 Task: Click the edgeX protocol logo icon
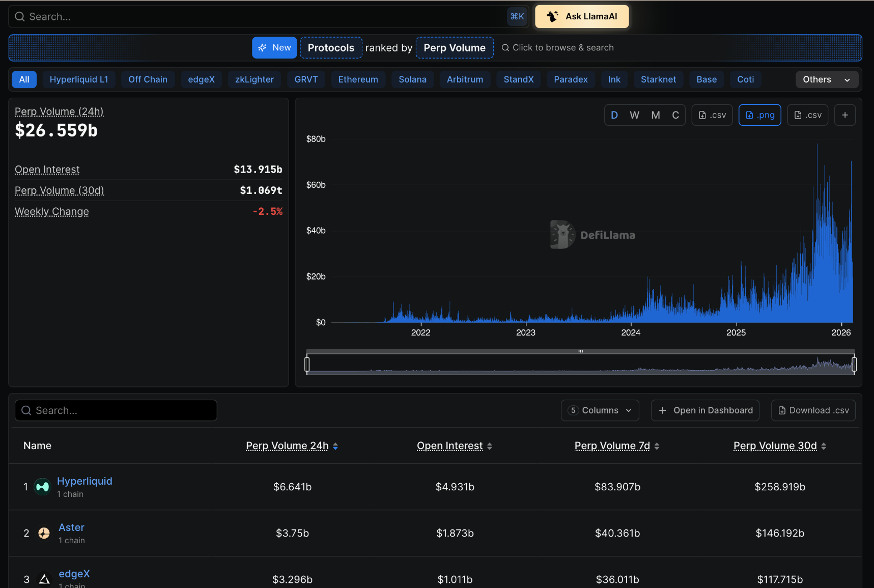point(44,579)
